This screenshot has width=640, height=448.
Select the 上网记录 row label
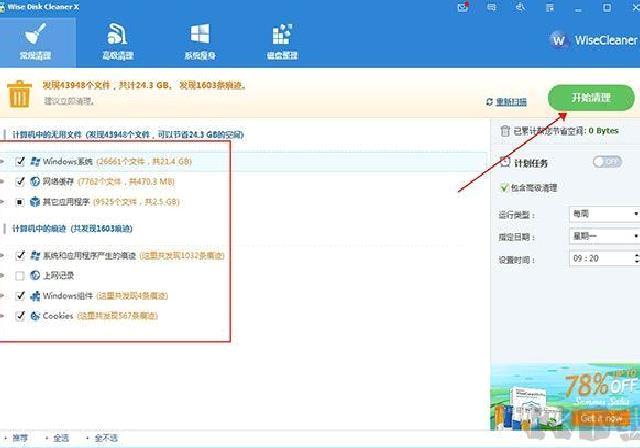coord(58,276)
